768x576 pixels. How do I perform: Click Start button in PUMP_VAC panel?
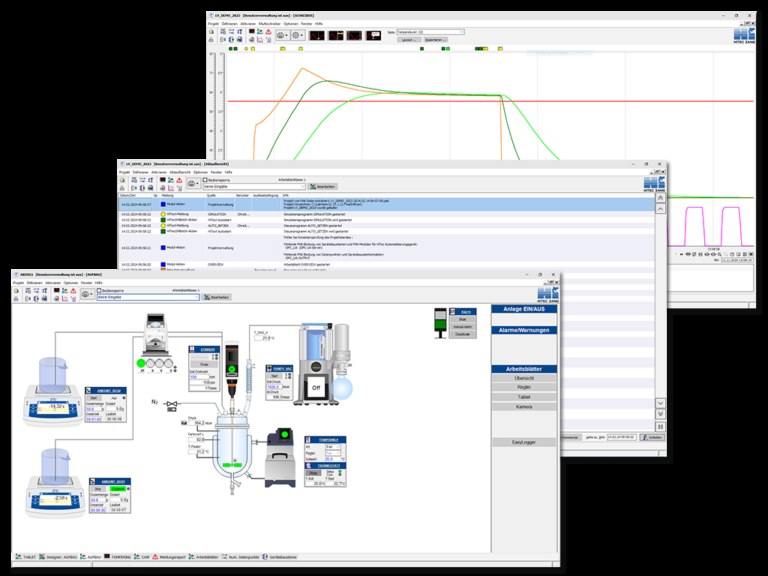[275, 376]
